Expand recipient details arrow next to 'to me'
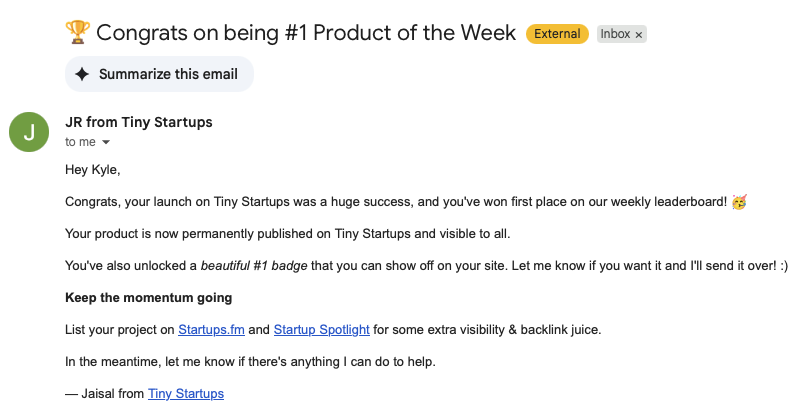This screenshot has height=418, width=798. (x=106, y=142)
